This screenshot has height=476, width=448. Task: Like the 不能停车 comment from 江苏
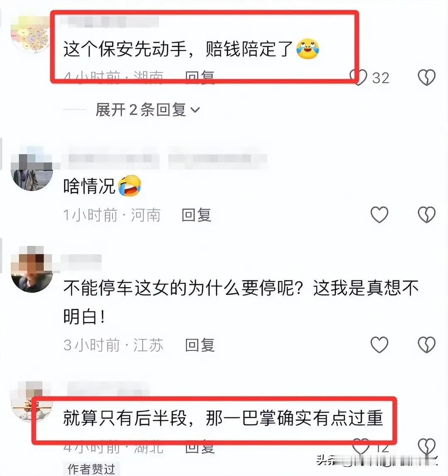click(x=380, y=345)
